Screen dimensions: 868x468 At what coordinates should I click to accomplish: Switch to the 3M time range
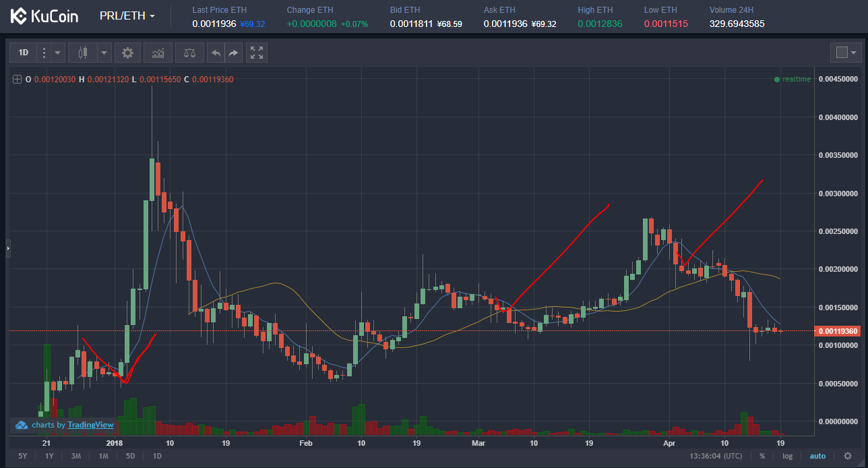click(76, 456)
